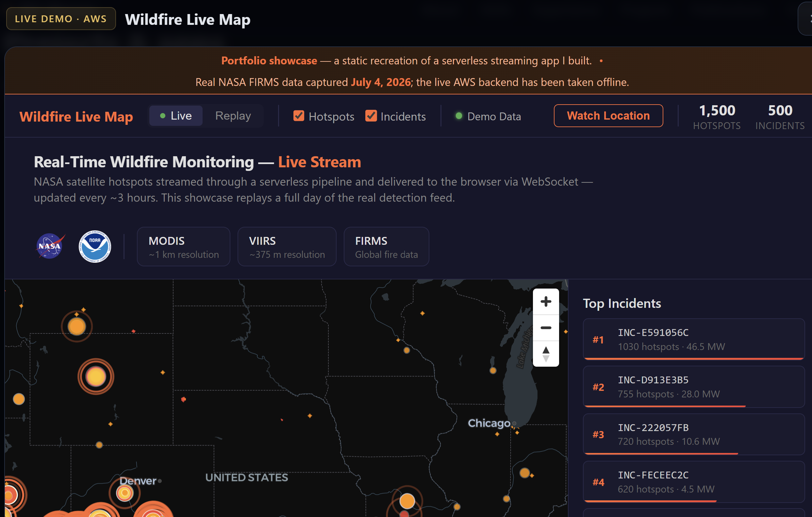
Task: Click the incident marker beside the Denver label
Action: pos(125,493)
